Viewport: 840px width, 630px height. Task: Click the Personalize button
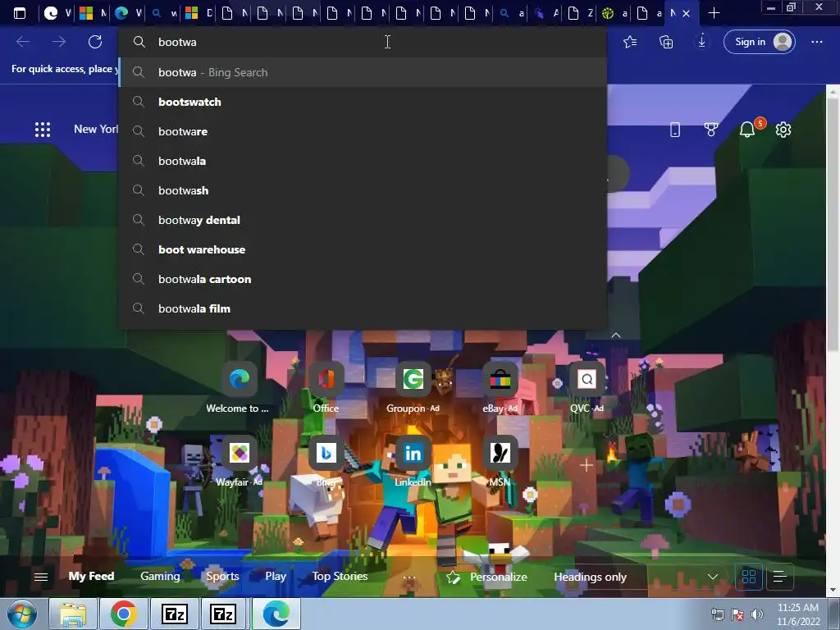click(x=487, y=577)
